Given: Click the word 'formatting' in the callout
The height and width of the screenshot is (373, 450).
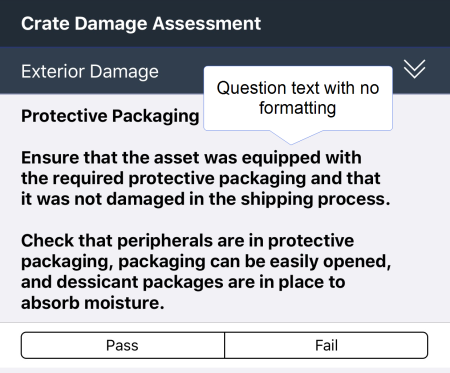Looking at the screenshot, I should (x=297, y=108).
